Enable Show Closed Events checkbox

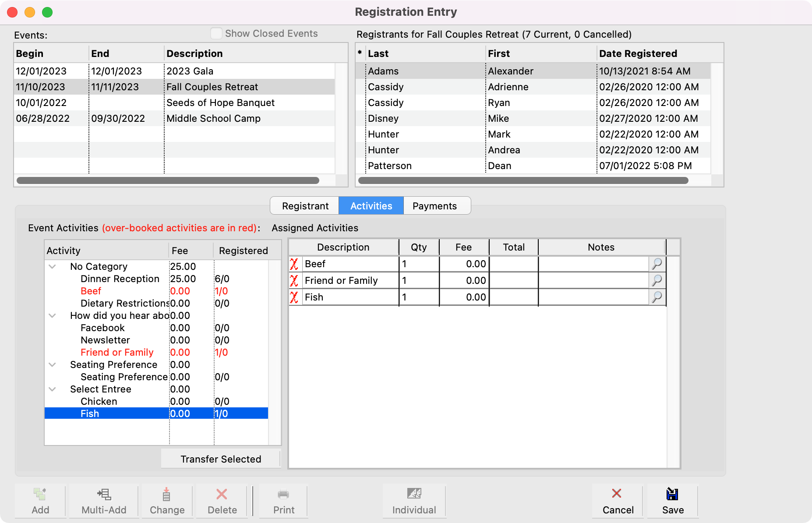point(216,34)
